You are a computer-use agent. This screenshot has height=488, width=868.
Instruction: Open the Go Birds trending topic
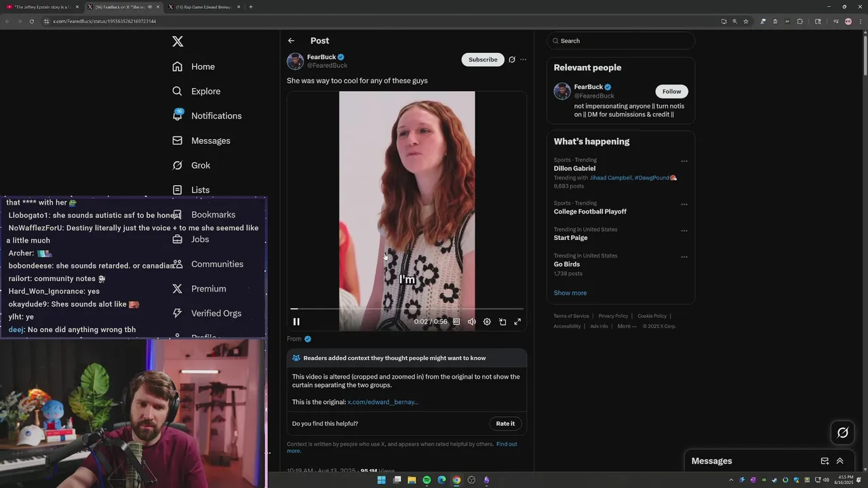567,264
